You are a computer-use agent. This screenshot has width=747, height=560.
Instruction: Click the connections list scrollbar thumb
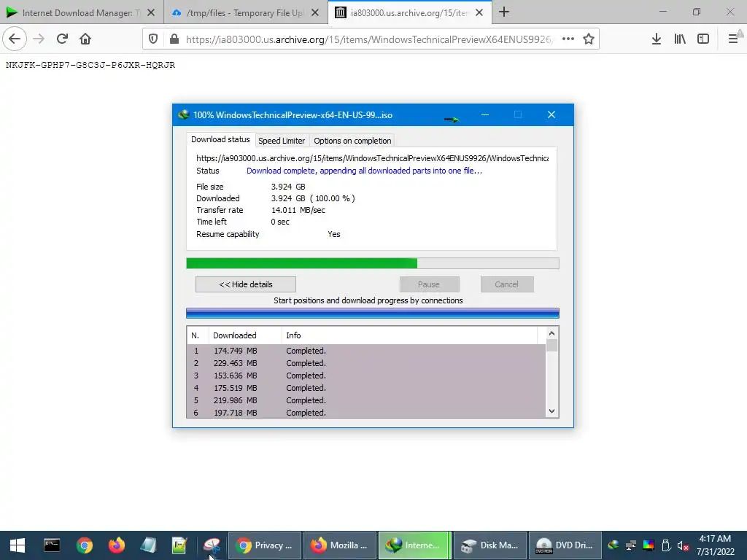point(551,345)
